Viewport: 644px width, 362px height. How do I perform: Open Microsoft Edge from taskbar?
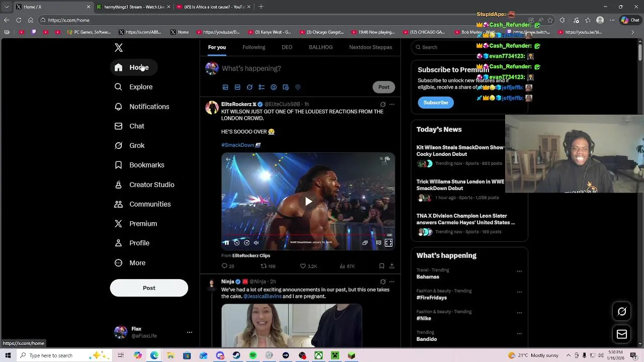click(154, 355)
